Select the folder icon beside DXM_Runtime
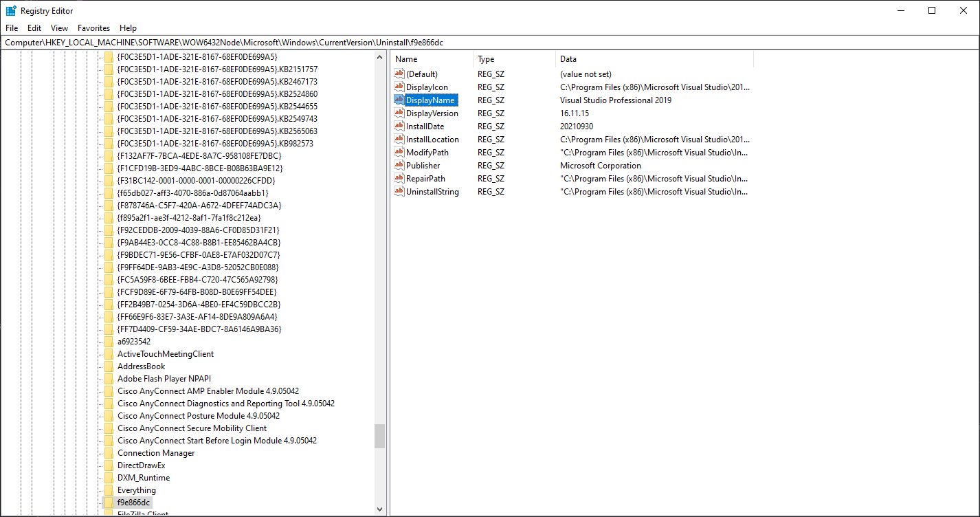 tap(109, 478)
